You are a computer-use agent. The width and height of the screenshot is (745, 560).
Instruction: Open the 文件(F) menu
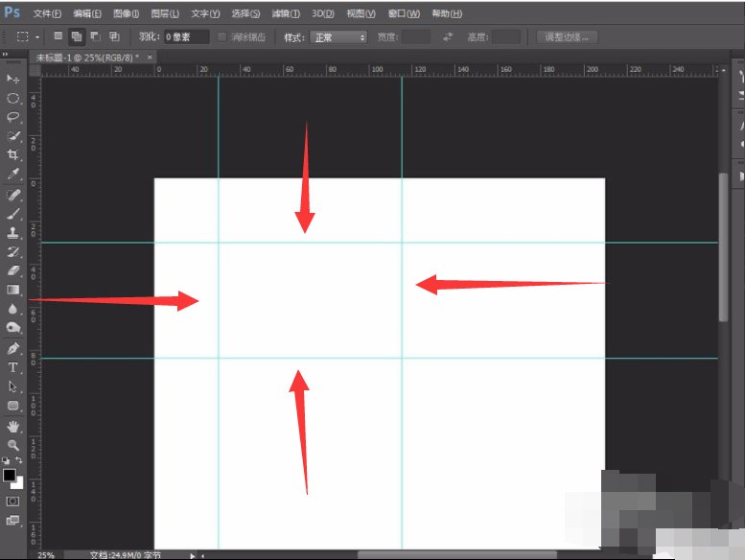46,13
